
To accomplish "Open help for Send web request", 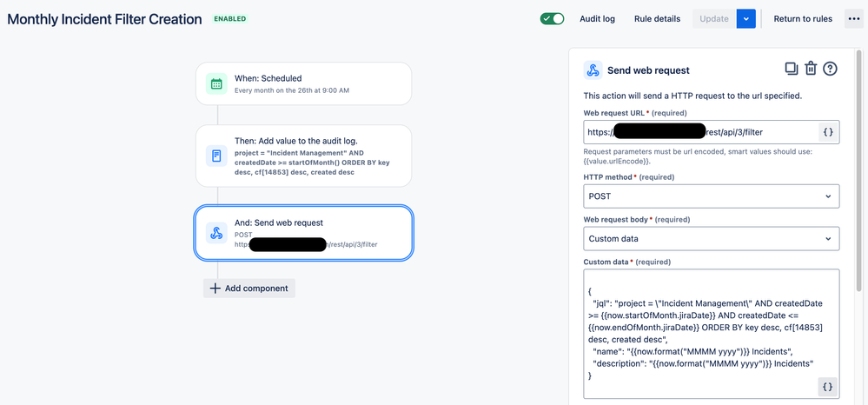I will [830, 69].
